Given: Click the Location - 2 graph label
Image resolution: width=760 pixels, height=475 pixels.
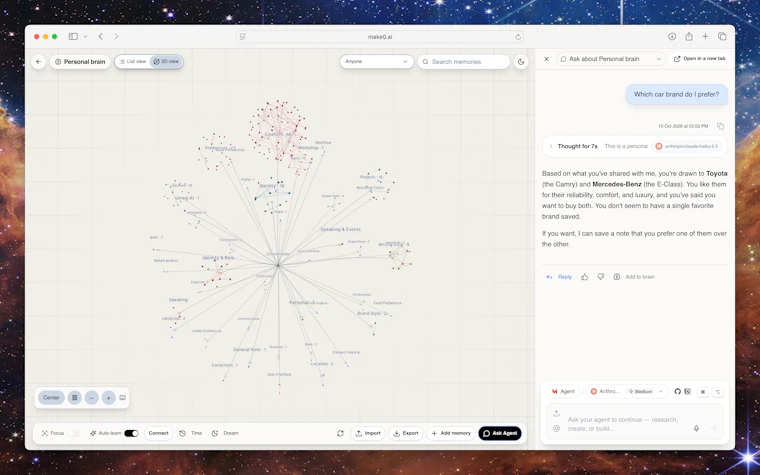Looking at the screenshot, I should coord(322,364).
